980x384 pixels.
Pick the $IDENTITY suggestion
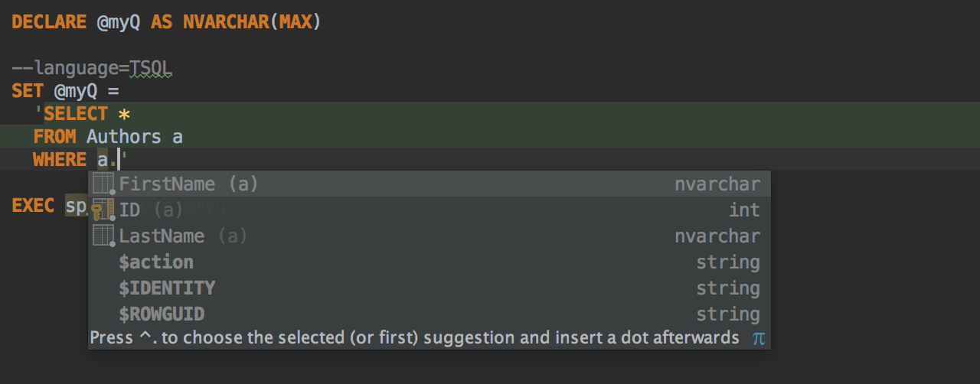(429, 288)
